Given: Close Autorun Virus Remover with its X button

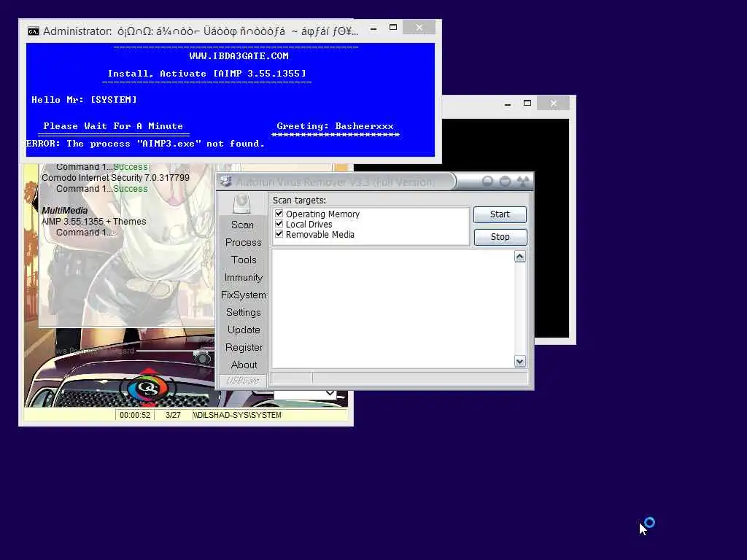Looking at the screenshot, I should click(x=523, y=182).
